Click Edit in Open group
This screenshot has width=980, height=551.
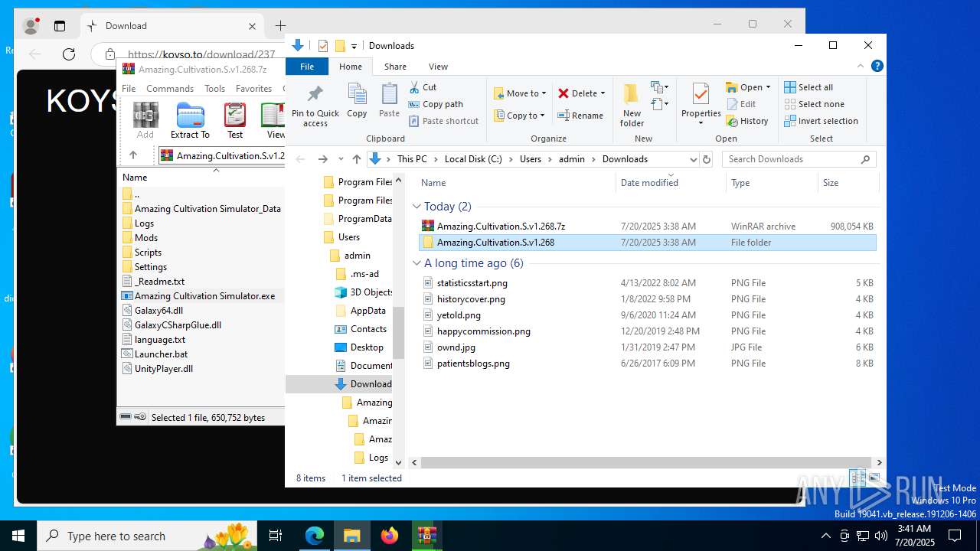click(x=740, y=104)
